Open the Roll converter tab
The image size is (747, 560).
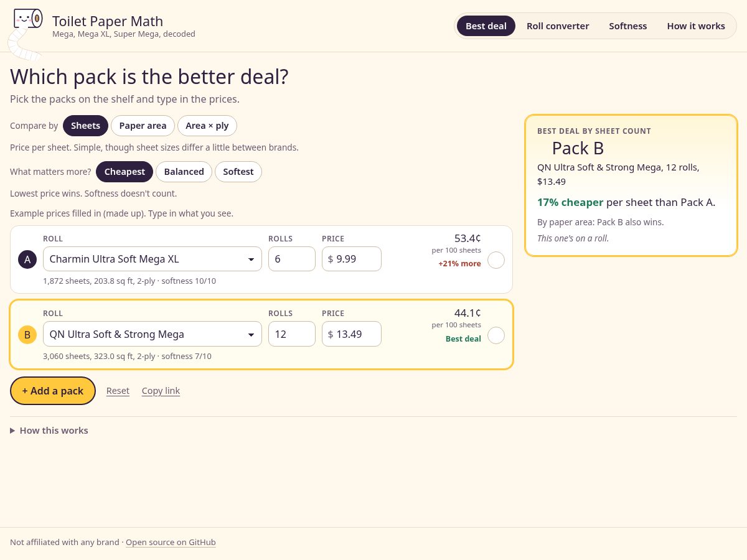[x=558, y=26]
